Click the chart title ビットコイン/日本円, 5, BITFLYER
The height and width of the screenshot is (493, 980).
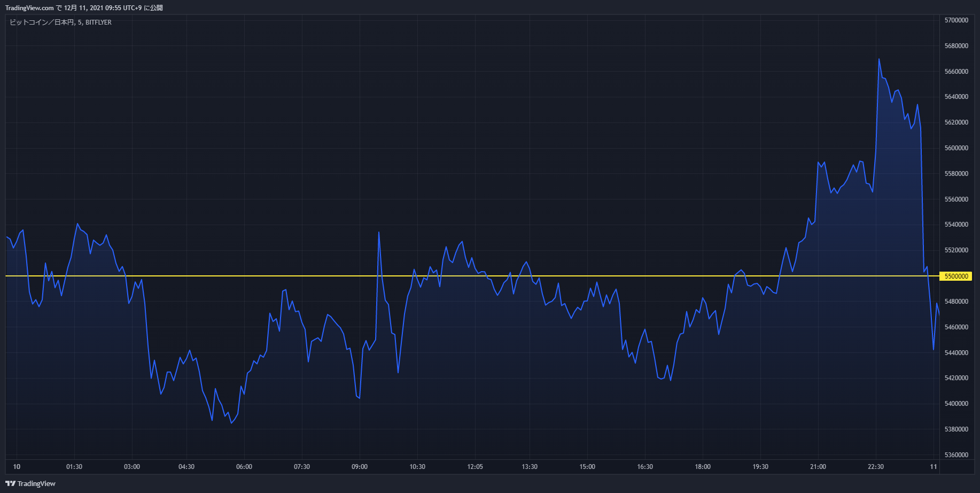61,22
